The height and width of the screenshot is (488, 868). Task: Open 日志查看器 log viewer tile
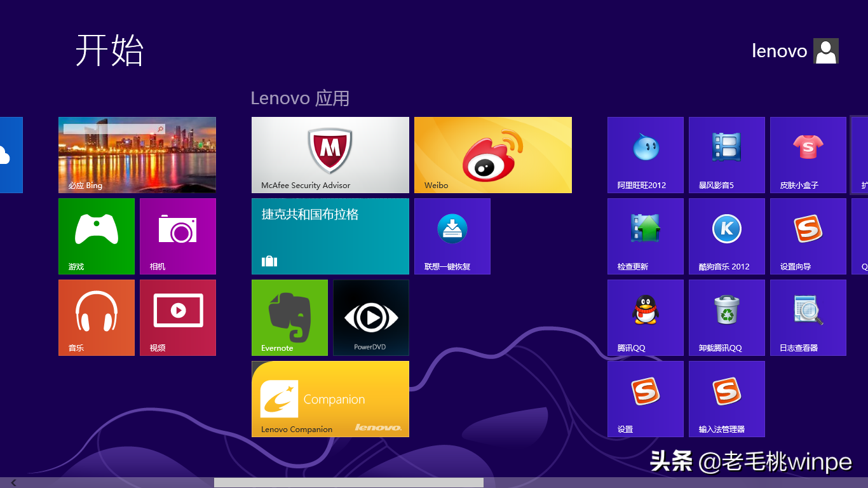tap(808, 318)
